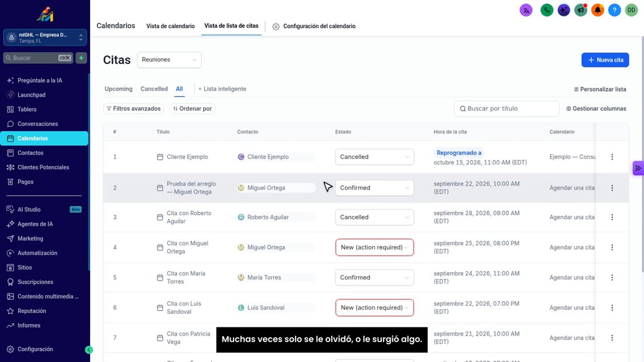Click Personalizar lista
This screenshot has height=362, width=644.
click(600, 89)
